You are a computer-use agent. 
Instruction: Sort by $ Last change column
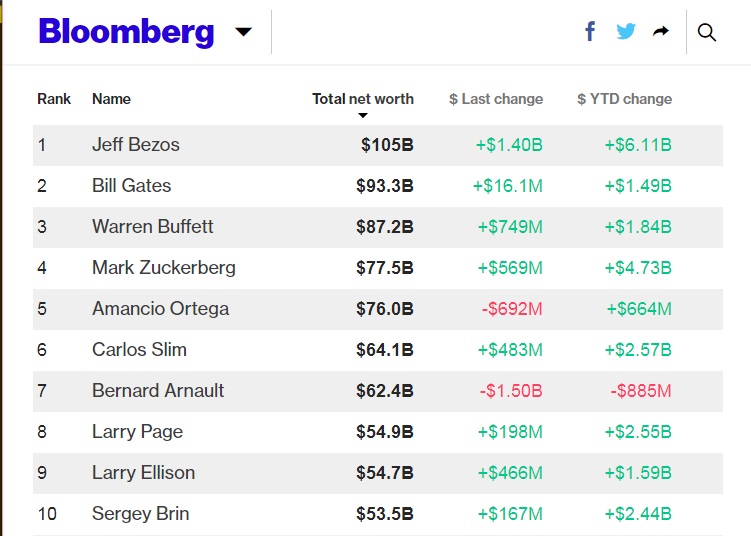[496, 99]
